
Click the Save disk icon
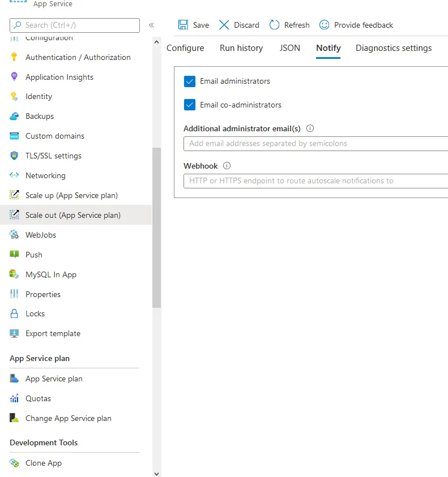[x=183, y=25]
